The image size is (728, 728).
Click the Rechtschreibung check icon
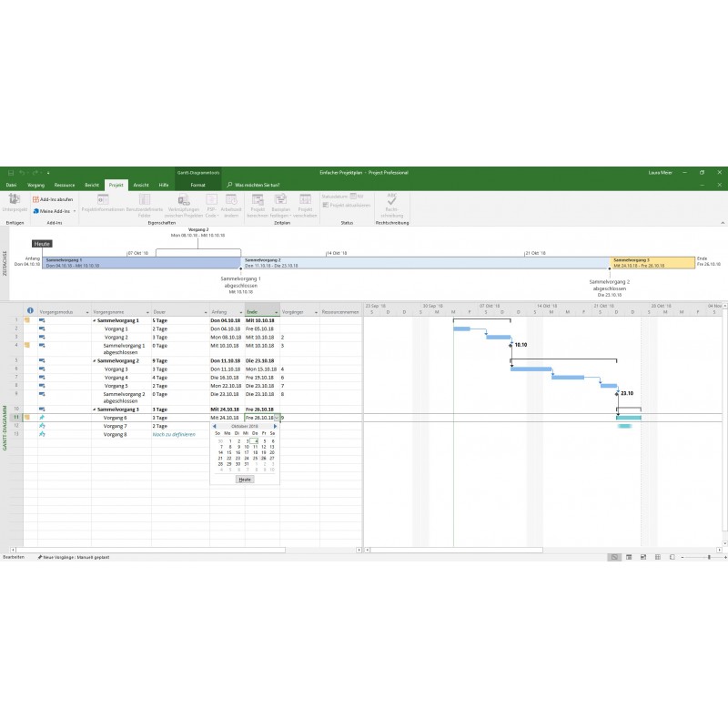tap(391, 202)
